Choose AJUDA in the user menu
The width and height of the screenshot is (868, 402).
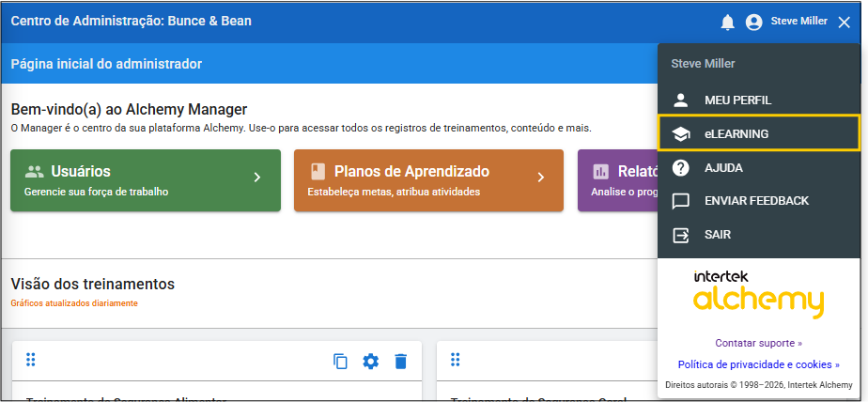(723, 167)
